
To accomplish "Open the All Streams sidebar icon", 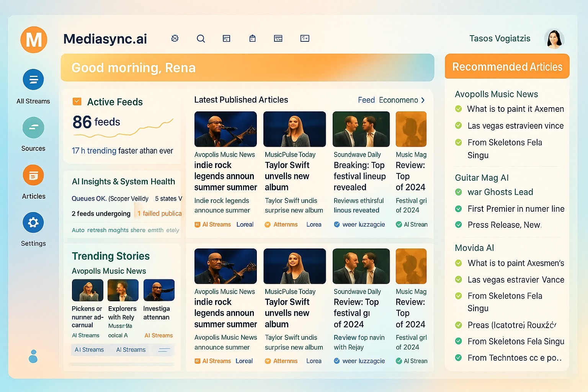I will 33,80.
